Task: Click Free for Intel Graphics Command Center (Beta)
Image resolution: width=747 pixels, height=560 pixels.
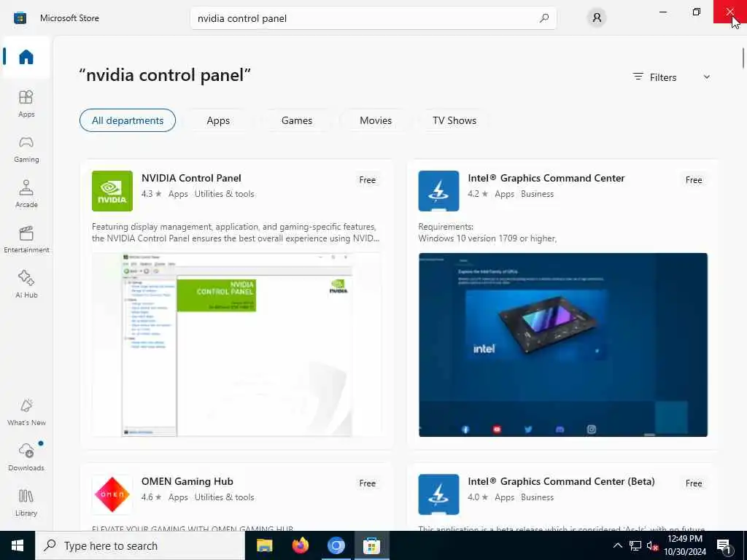Action: point(694,483)
